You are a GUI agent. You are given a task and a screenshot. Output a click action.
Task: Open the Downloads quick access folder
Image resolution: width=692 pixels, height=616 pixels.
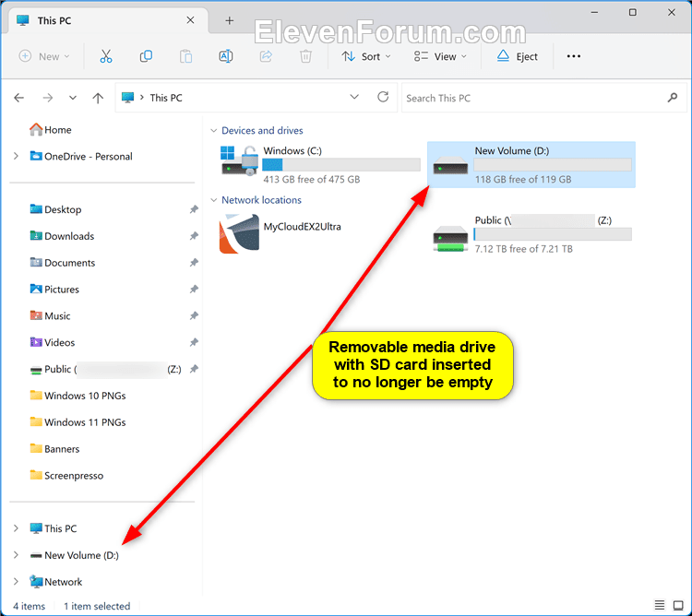click(x=62, y=236)
